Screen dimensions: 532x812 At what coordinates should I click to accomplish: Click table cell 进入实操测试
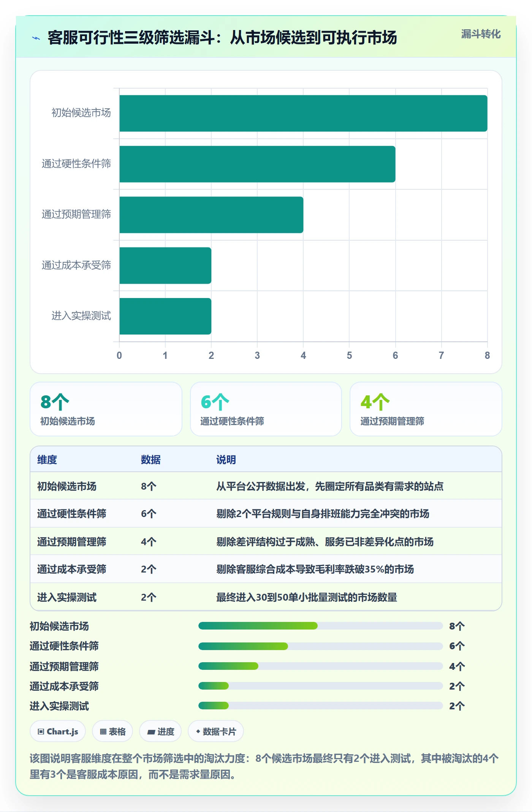[67, 597]
